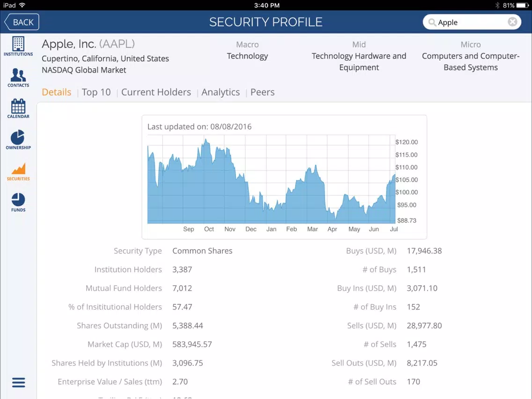
Task: Click the Apple search input field
Action: click(472, 22)
